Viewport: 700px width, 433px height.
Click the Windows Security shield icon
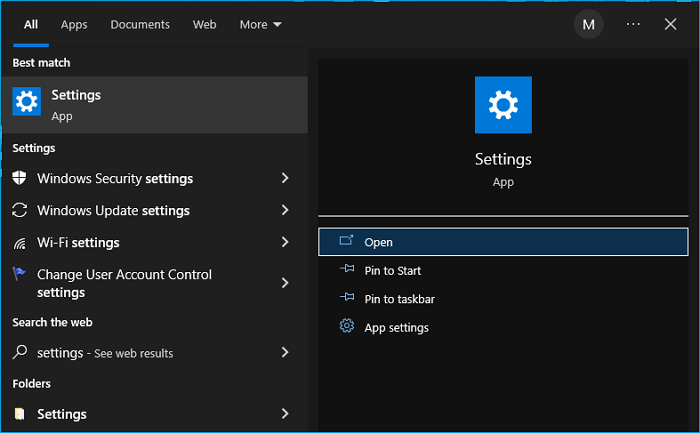click(x=19, y=178)
